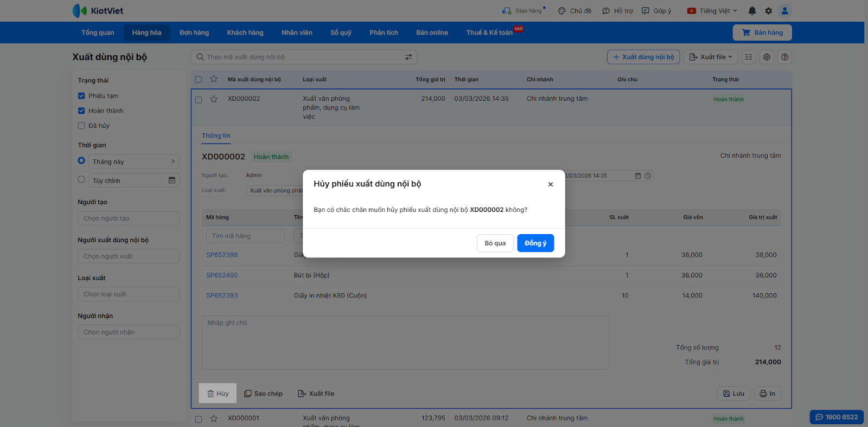Viewport: 868px width, 427px height.
Task: Open Nhân viên menu
Action: (297, 33)
